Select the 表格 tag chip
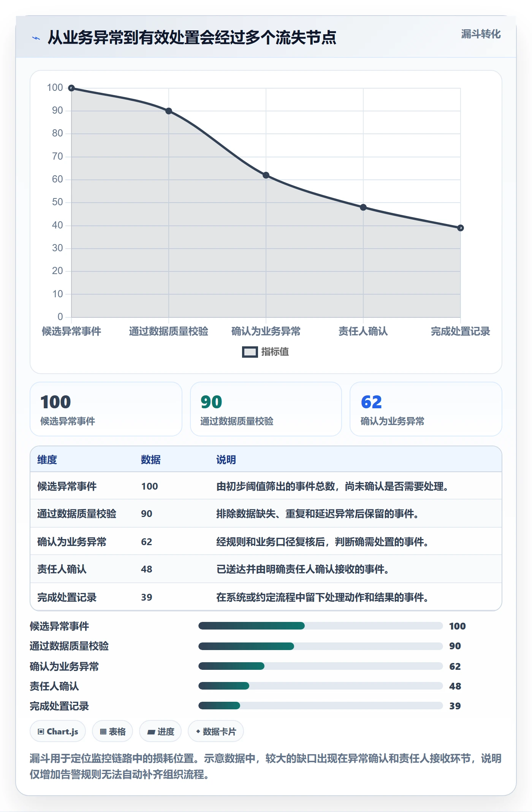532x812 pixels. 112,731
